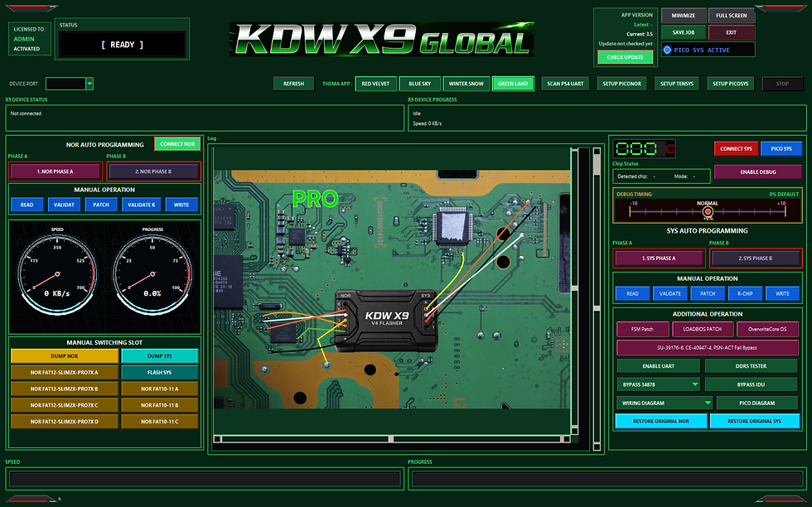The image size is (812, 507).
Task: Run 2. SYS Phase B
Action: pos(755,258)
